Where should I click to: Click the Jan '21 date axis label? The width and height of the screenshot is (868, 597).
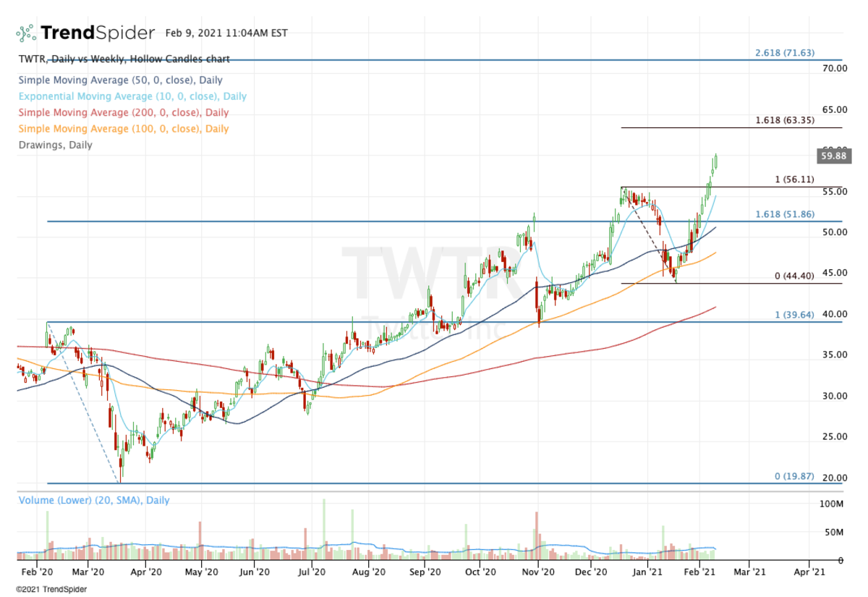[647, 572]
